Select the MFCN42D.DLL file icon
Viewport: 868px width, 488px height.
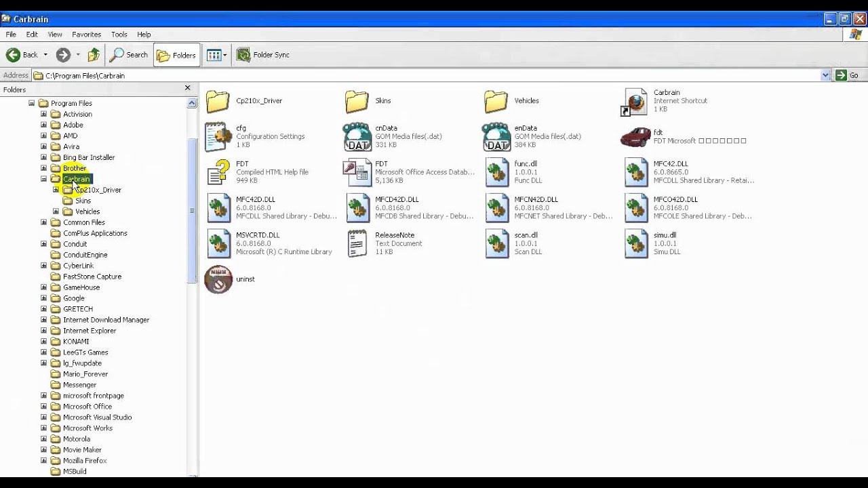pyautogui.click(x=497, y=208)
